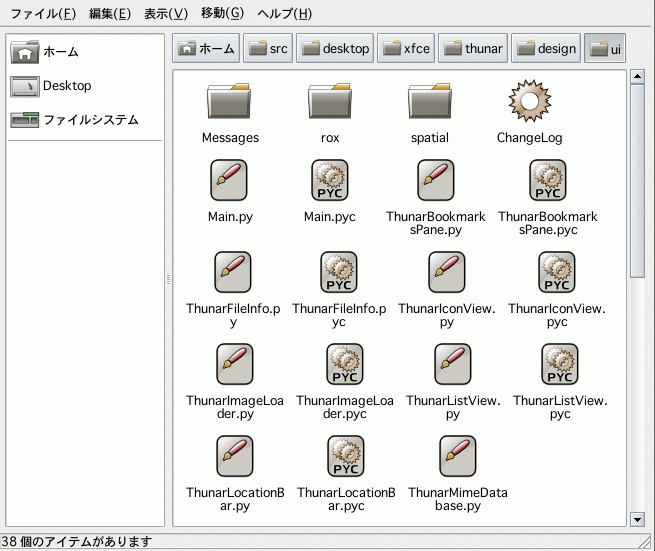Open the Messages folder icon
Screen dimensions: 655x551
click(230, 103)
